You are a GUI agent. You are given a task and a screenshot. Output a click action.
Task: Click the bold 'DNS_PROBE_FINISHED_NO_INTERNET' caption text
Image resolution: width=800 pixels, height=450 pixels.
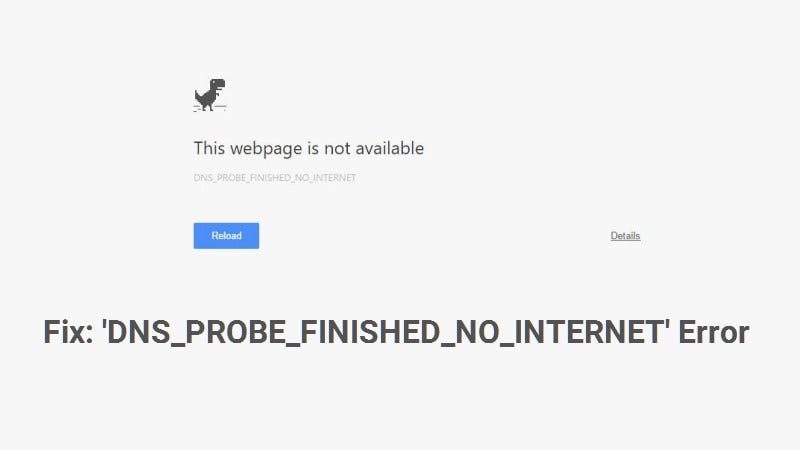point(385,333)
